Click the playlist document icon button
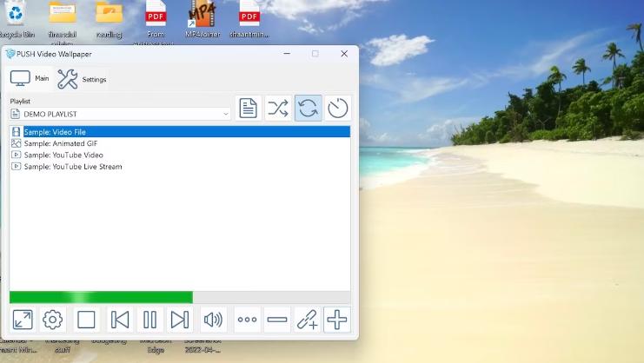Image resolution: width=644 pixels, height=363 pixels. [248, 109]
